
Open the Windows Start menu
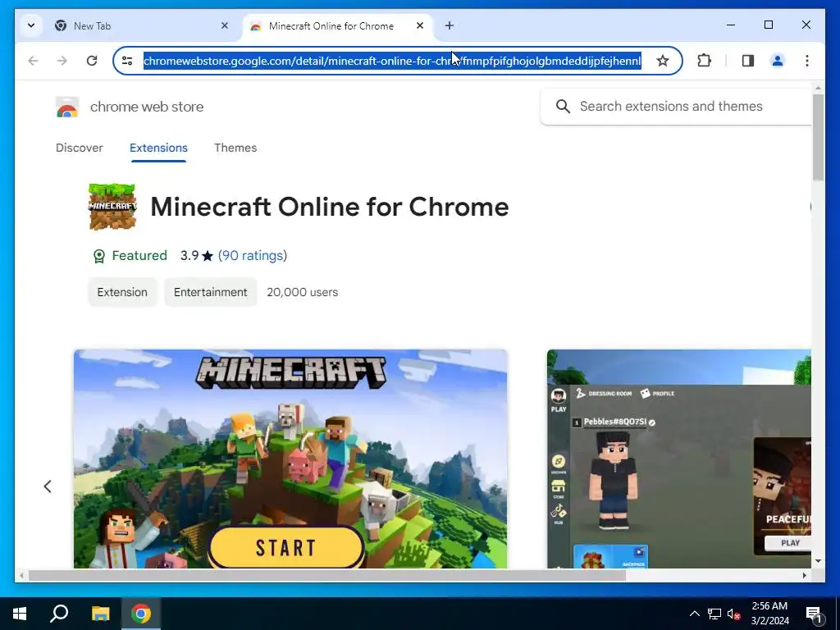tap(20, 614)
